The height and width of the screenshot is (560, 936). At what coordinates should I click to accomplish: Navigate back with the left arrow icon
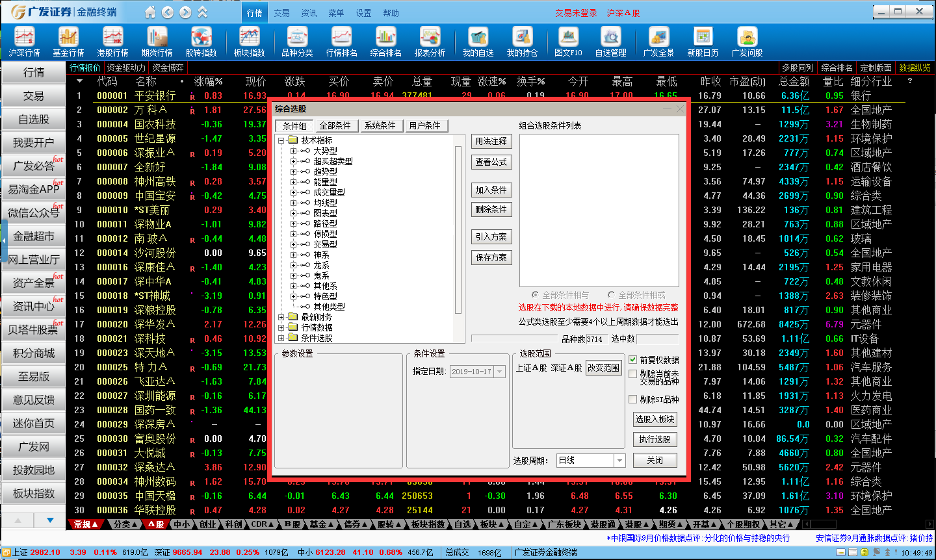tap(168, 12)
